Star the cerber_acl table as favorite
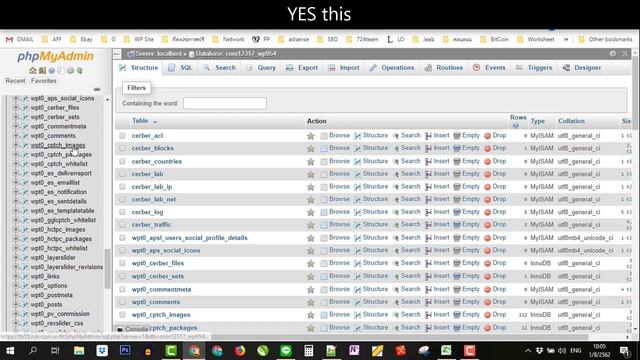 click(311, 136)
